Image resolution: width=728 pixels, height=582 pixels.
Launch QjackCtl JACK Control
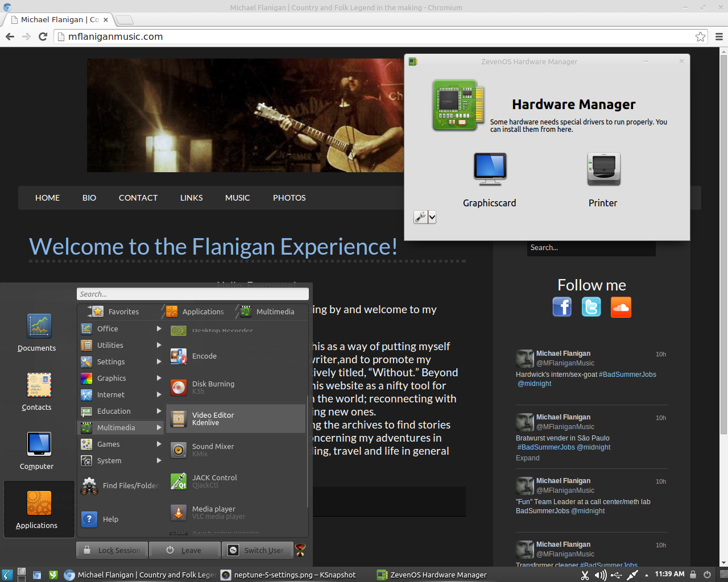coord(236,481)
